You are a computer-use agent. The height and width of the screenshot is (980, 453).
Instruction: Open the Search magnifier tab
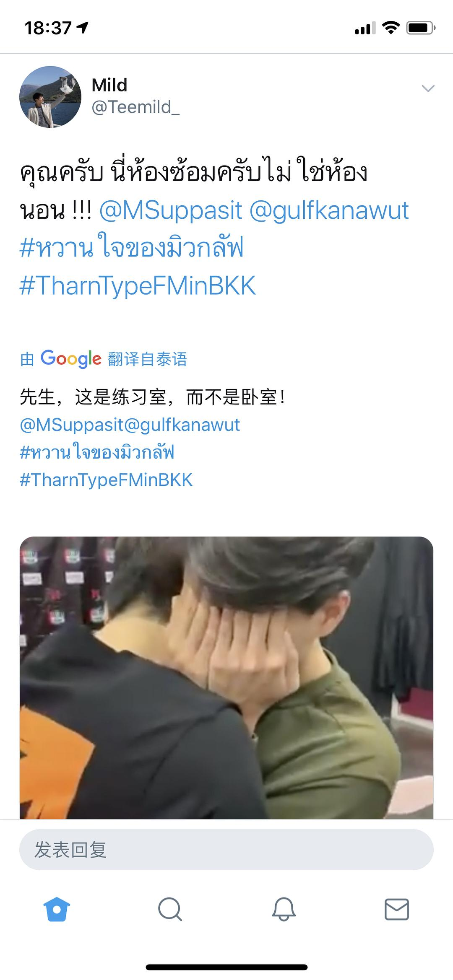[170, 909]
